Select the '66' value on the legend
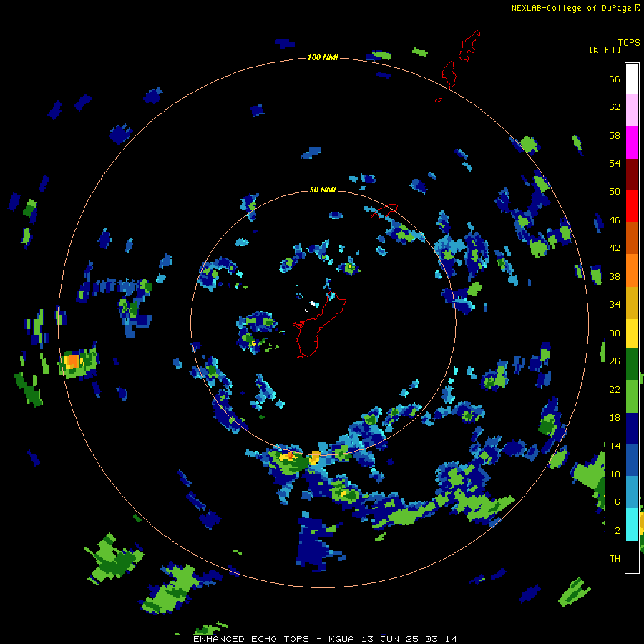Viewport: 644px width, 644px height. click(x=615, y=79)
